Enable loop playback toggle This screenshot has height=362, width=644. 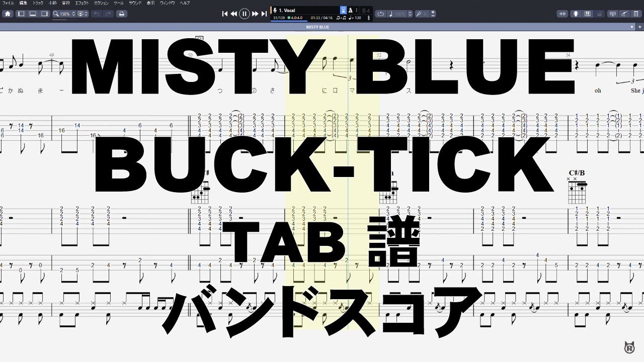[381, 14]
